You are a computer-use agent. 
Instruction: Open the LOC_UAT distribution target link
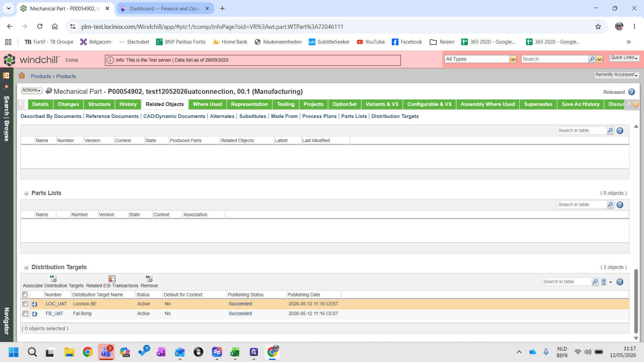(x=56, y=304)
